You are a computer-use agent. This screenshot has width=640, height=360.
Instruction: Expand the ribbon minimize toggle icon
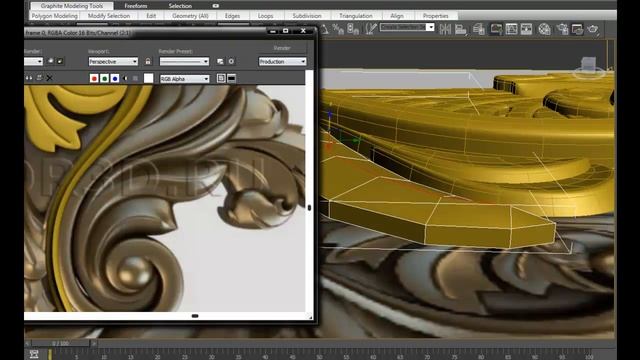point(216,6)
